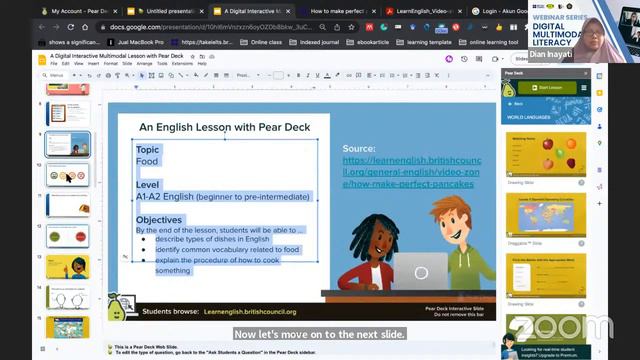
Task: Open the Edit menu
Action: [x=65, y=64]
